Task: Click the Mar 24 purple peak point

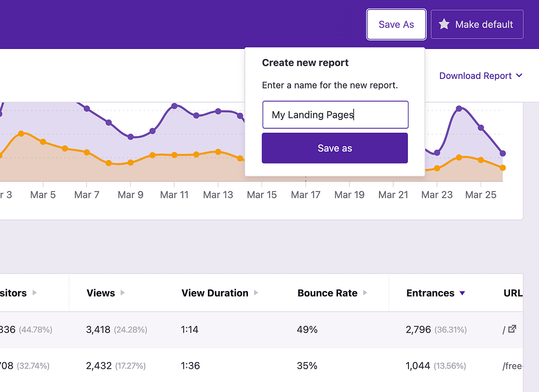Action: point(459,108)
